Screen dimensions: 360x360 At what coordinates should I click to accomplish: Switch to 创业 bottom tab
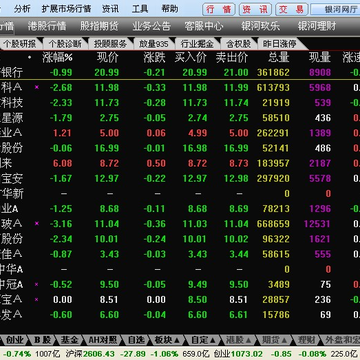point(15,340)
